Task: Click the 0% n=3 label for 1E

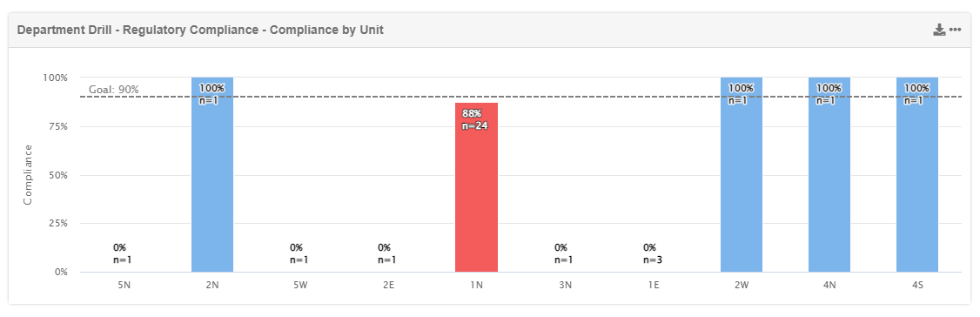Action: 653,253
